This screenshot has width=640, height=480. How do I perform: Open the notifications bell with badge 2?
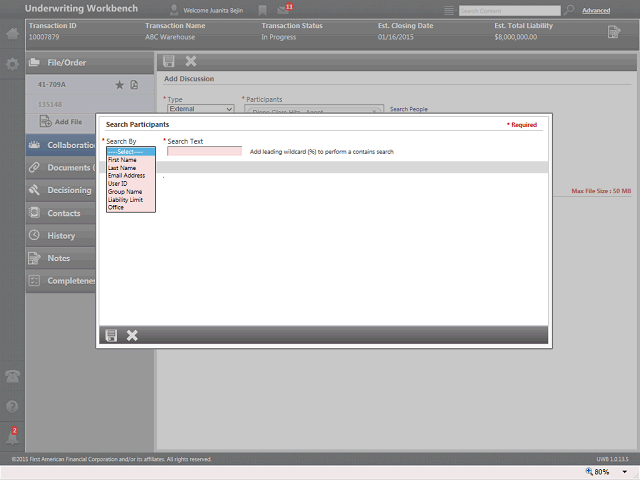12,436
